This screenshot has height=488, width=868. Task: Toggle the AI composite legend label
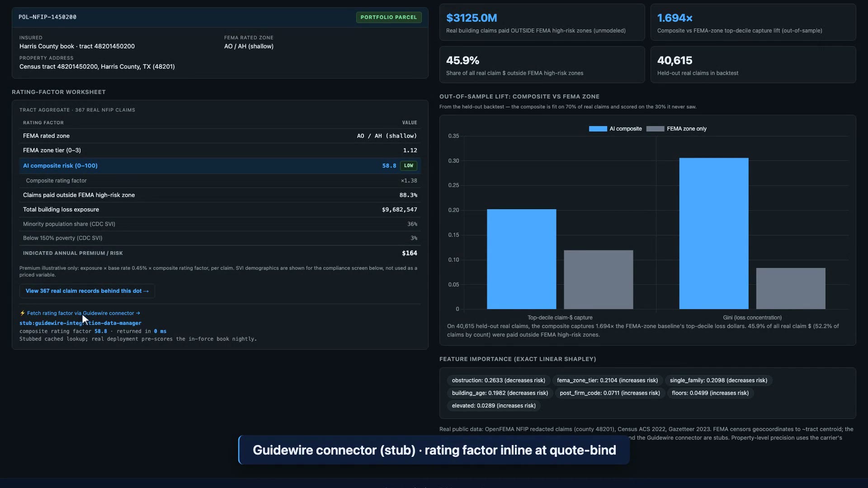(625, 129)
